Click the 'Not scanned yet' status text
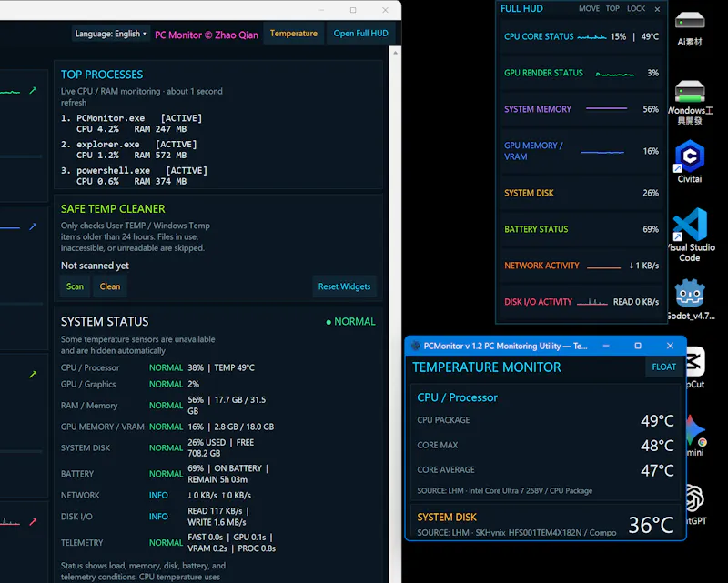 95,266
